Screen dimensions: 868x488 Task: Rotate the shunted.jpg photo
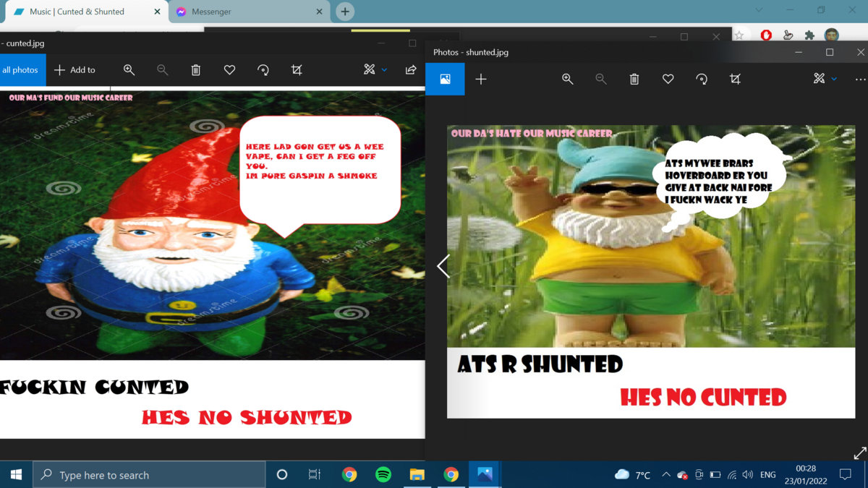(x=702, y=79)
